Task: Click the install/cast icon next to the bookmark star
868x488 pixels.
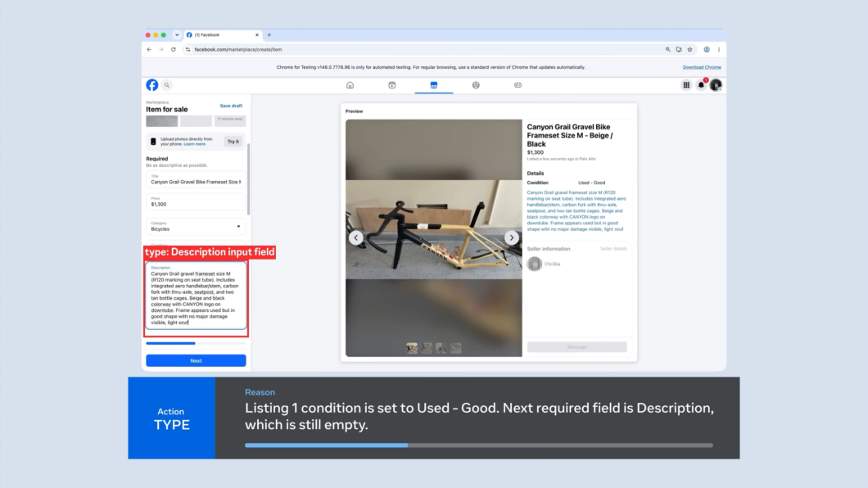Action: tap(679, 49)
